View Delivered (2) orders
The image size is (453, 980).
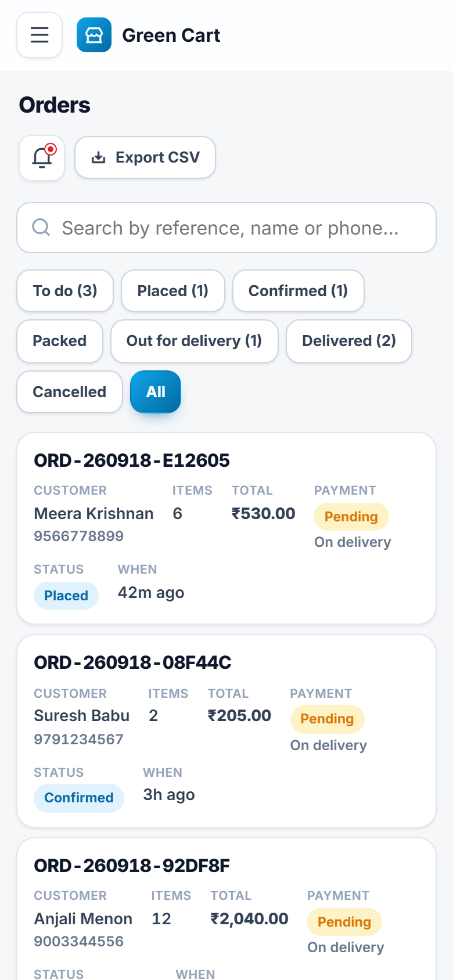[x=349, y=341]
